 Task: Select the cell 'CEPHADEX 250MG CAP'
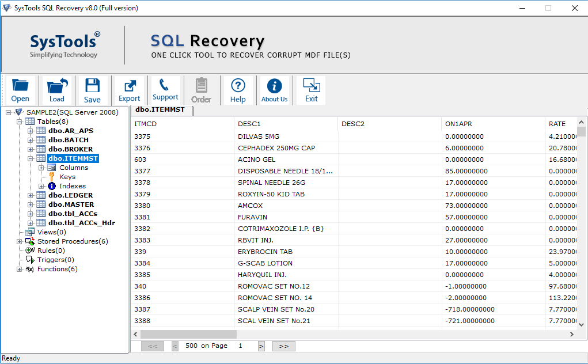pyautogui.click(x=286, y=148)
